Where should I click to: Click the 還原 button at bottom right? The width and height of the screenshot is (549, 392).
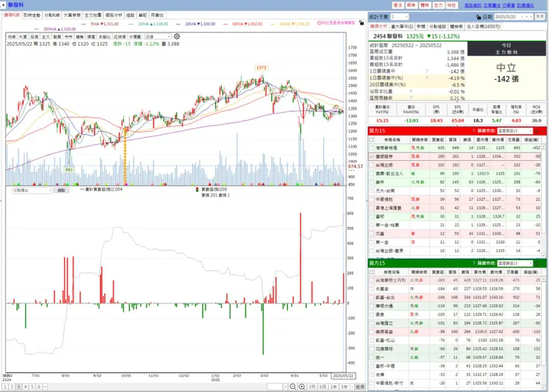tap(360, 386)
